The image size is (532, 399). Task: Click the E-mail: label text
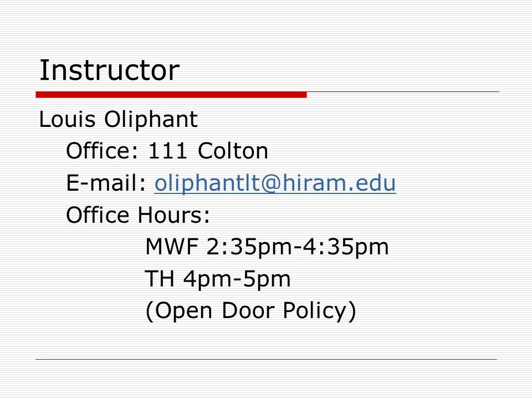coord(106,182)
